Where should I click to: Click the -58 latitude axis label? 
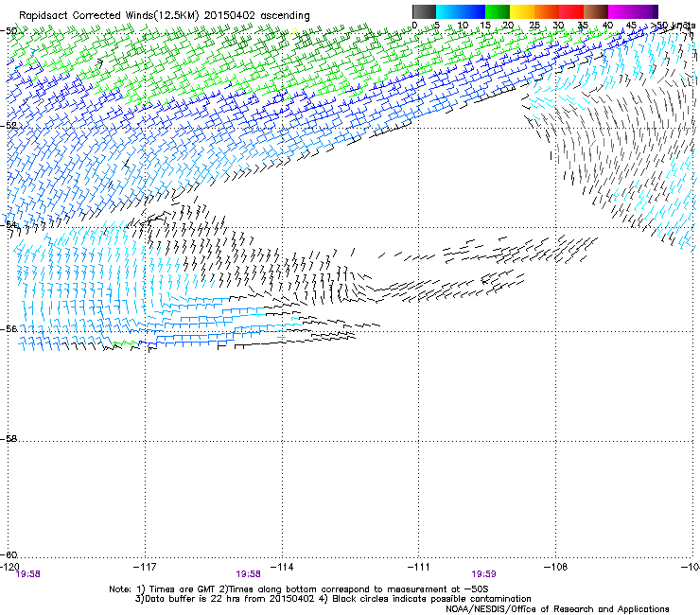pyautogui.click(x=9, y=439)
